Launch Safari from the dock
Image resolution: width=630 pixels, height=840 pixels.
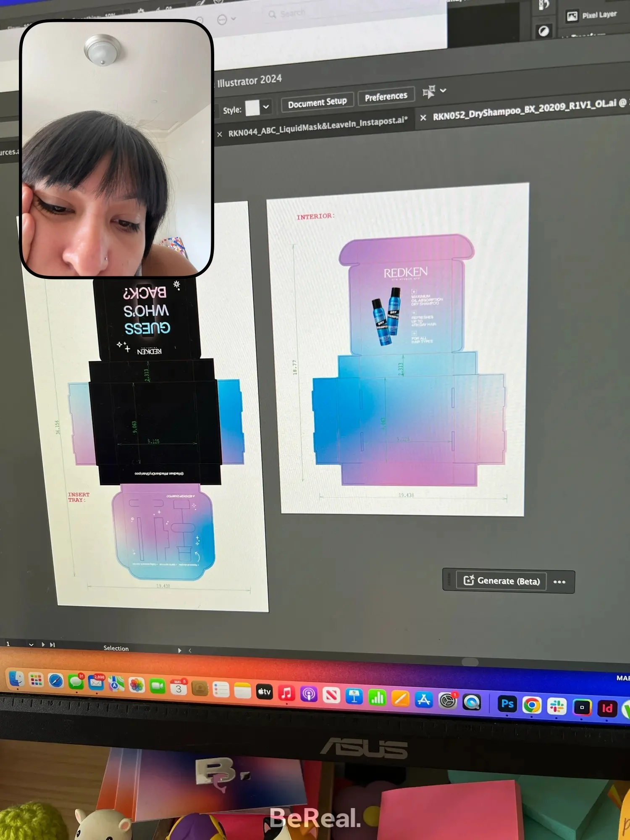(x=56, y=681)
